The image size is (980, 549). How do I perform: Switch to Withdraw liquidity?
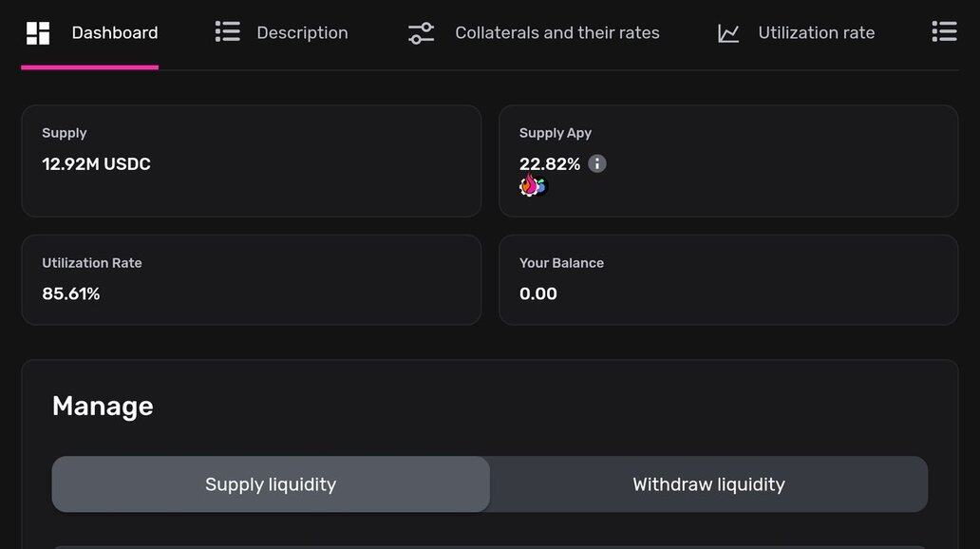(708, 484)
